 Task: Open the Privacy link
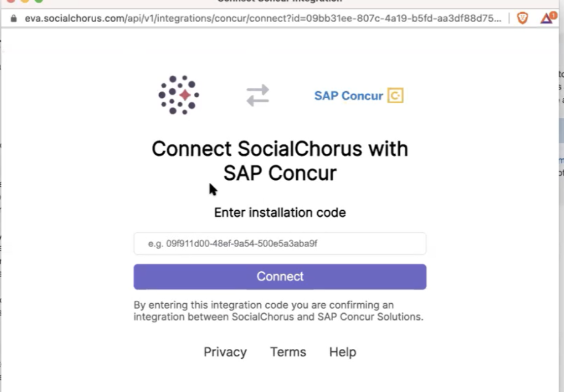[225, 352]
